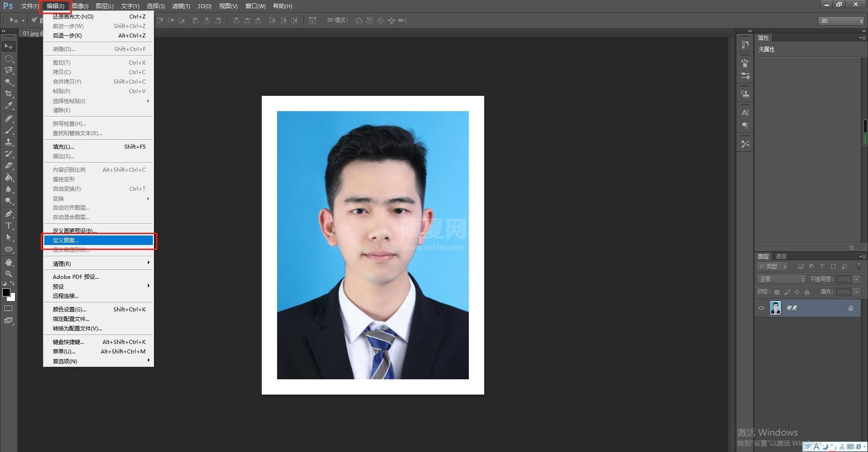Choose 后退一步(K) in Edit menu

pyautogui.click(x=99, y=36)
